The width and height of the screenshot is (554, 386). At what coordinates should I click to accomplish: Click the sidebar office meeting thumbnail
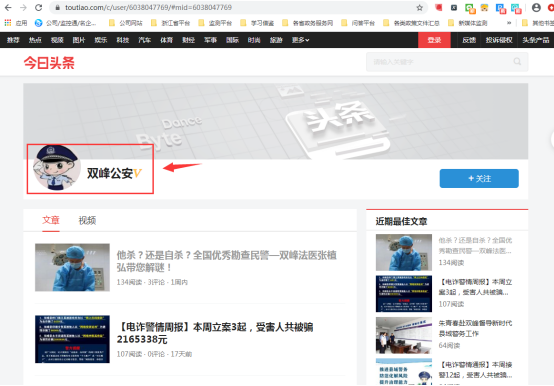(x=403, y=335)
